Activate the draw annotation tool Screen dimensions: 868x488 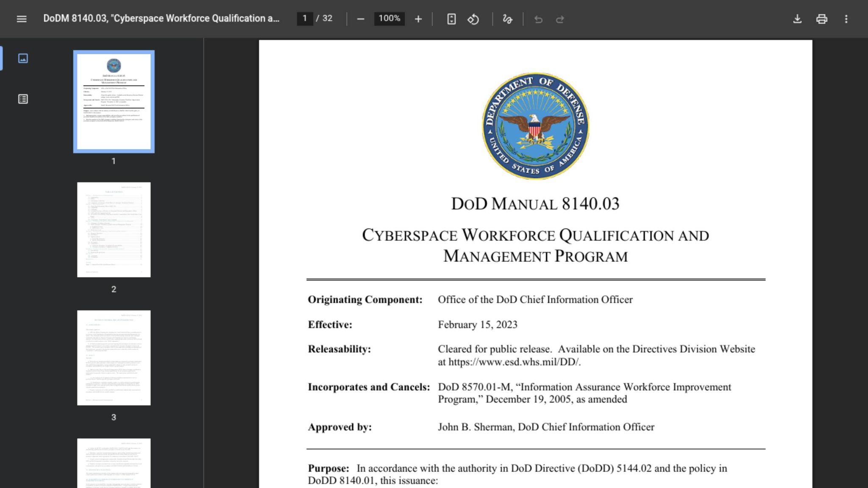pos(507,19)
